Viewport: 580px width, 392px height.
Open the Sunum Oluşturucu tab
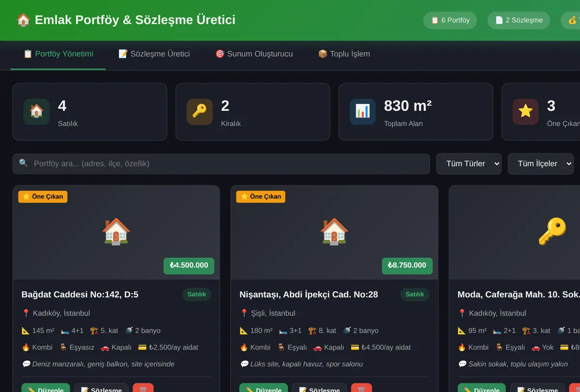tap(254, 54)
